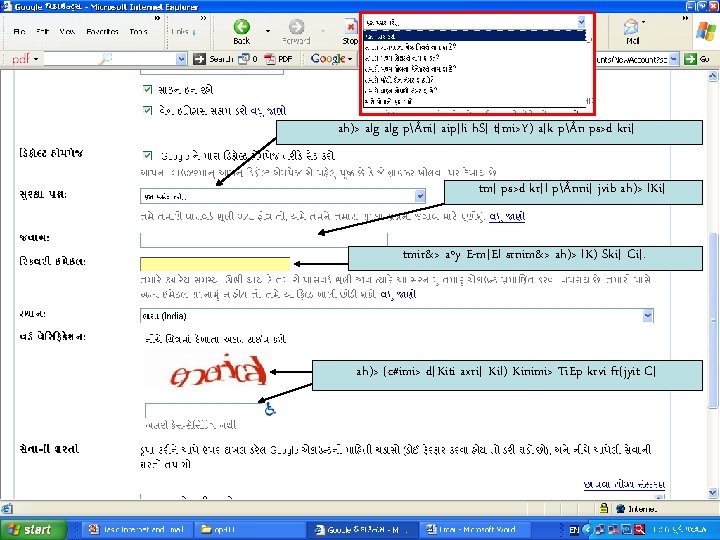Click the Internet Explorer icon in title bar

(7, 6)
